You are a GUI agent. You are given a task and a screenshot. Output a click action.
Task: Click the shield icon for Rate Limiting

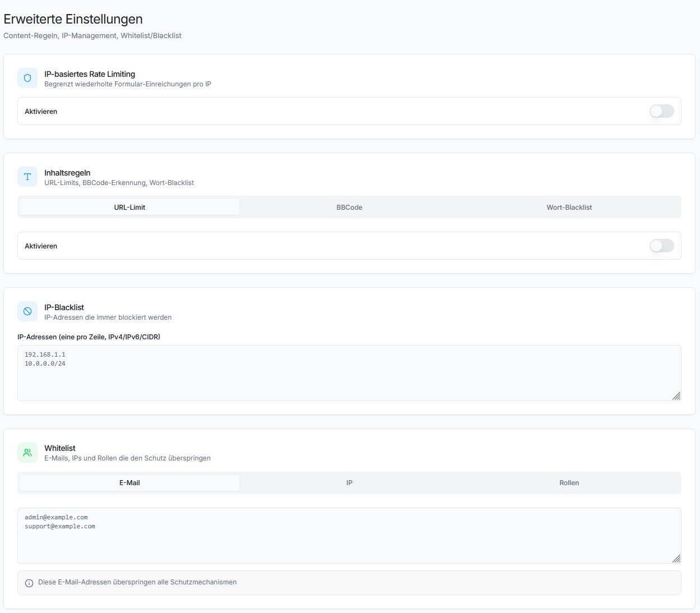[27, 78]
